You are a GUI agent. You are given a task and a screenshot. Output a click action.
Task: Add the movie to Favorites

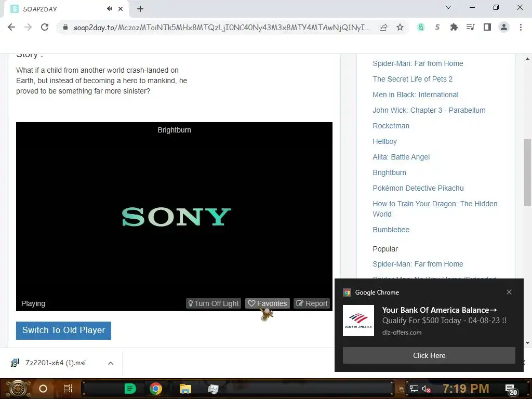click(x=268, y=303)
